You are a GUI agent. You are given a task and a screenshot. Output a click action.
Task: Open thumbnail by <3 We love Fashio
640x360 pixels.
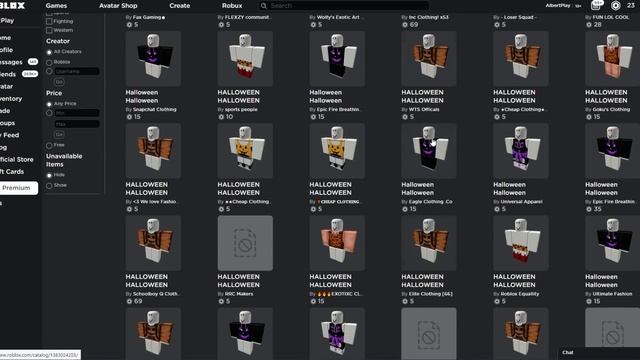[153, 151]
